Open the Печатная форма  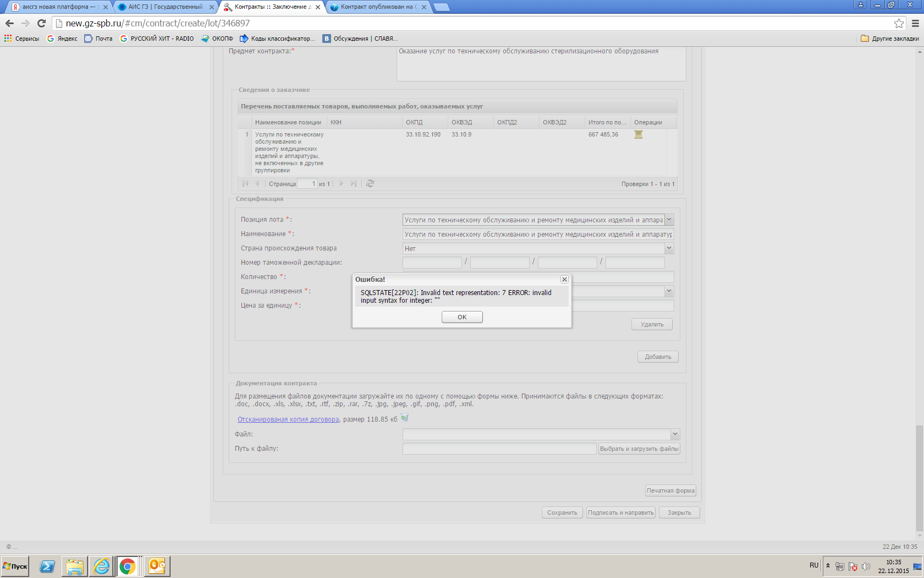(x=671, y=490)
